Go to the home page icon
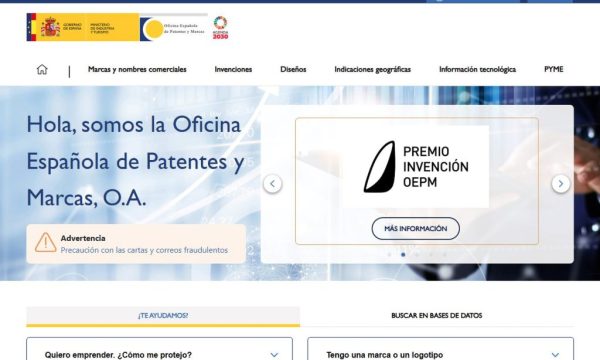The image size is (600, 360). [42, 69]
